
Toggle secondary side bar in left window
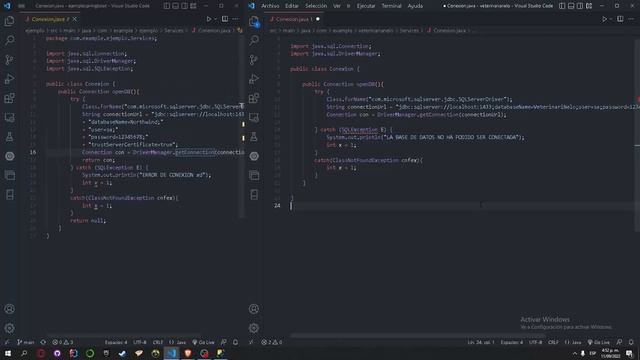(x=184, y=6)
